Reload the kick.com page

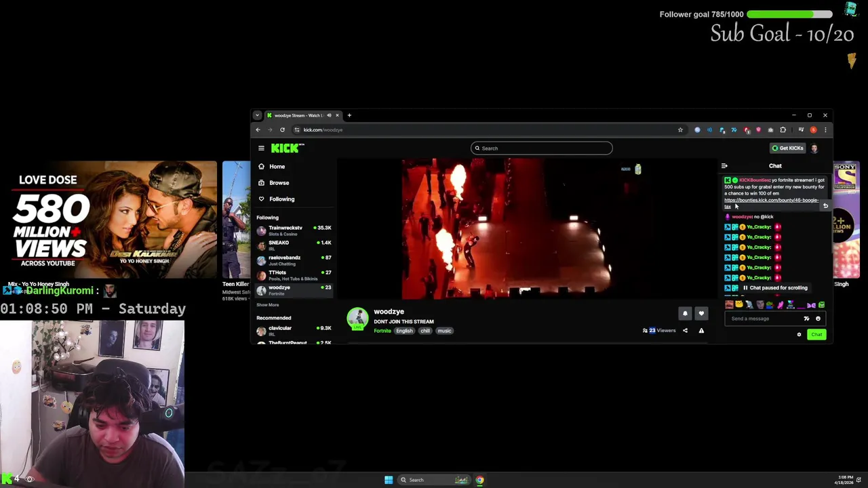[282, 130]
